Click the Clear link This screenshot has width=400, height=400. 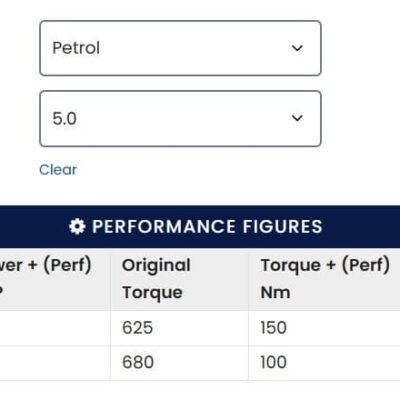click(x=58, y=170)
